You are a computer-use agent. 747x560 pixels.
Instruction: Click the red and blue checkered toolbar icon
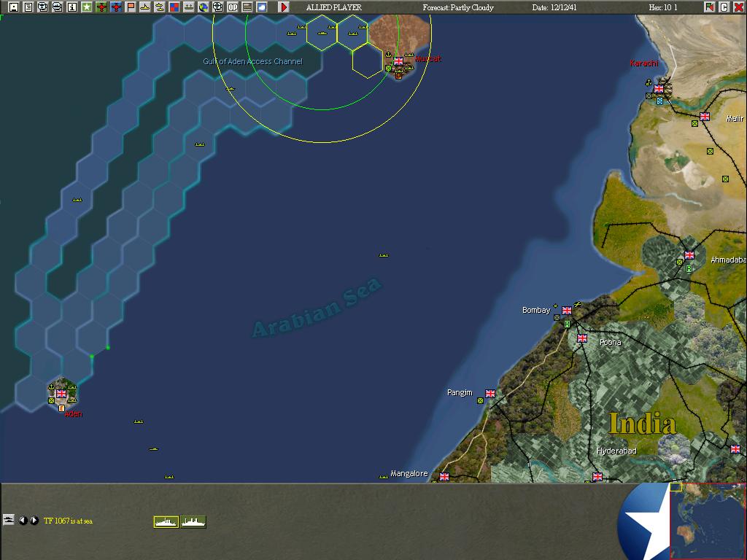[174, 7]
